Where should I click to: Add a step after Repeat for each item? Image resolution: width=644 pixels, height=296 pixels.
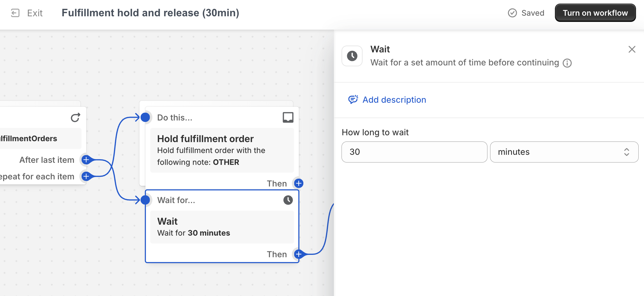[x=86, y=176]
